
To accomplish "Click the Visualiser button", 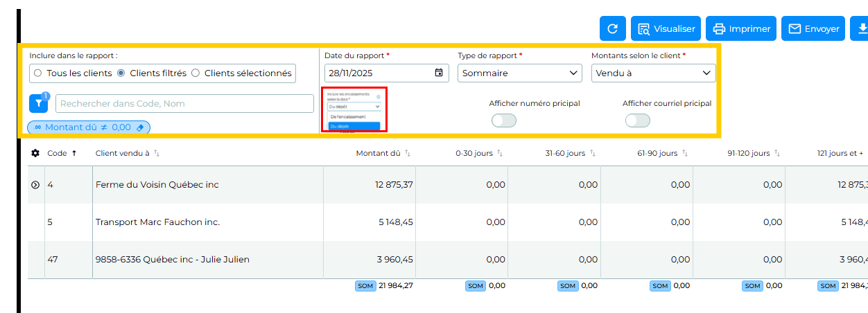I will pyautogui.click(x=666, y=28).
